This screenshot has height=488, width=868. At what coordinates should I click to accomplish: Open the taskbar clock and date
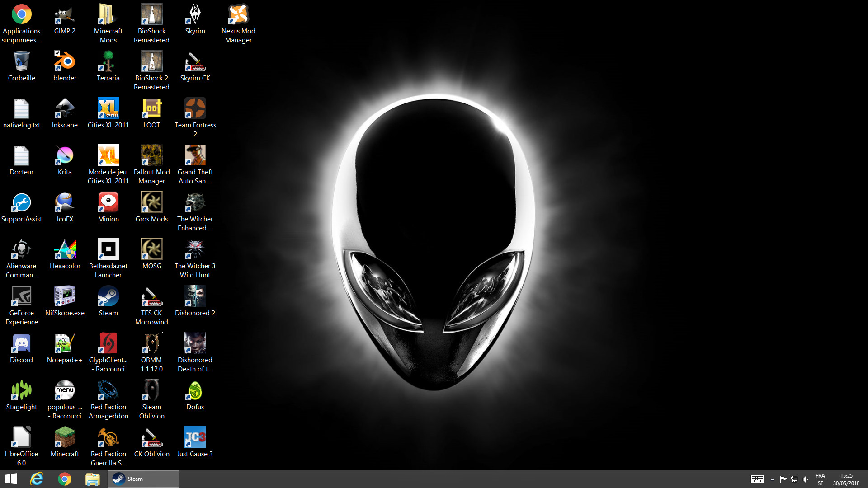point(846,479)
